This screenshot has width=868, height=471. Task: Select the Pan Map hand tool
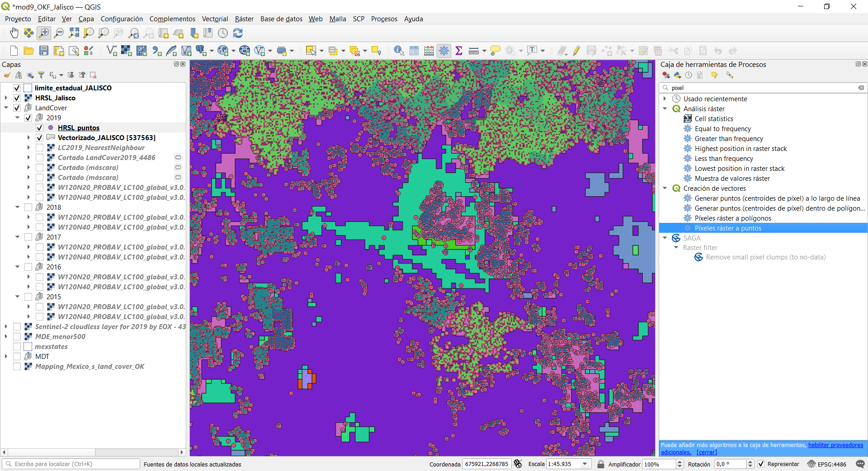point(14,33)
